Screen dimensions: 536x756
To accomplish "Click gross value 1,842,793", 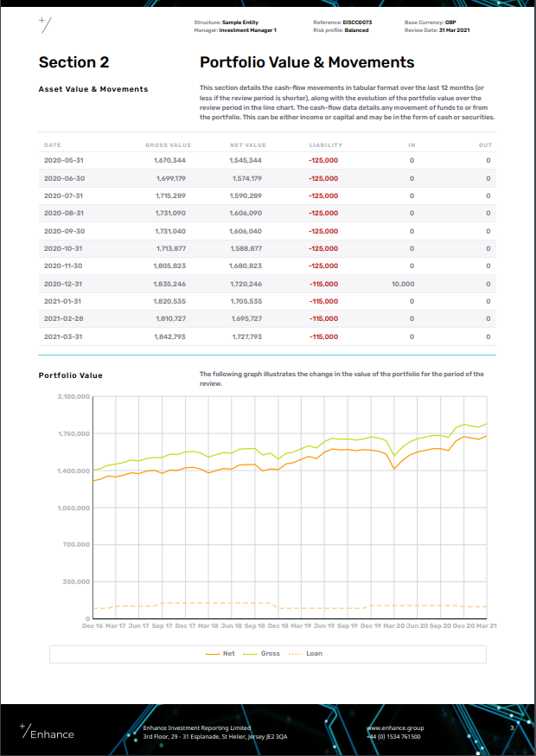I will (169, 336).
